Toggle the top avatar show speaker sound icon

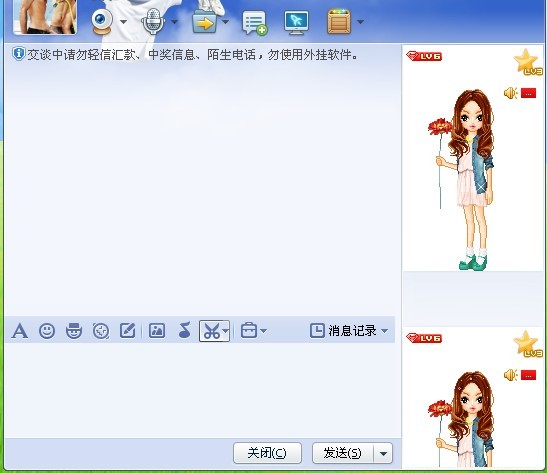coord(510,93)
